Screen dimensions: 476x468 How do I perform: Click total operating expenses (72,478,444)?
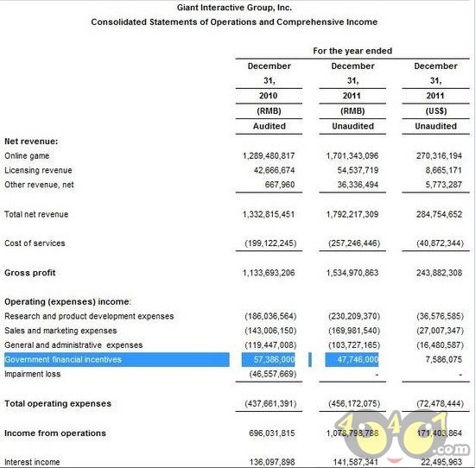[x=441, y=403]
